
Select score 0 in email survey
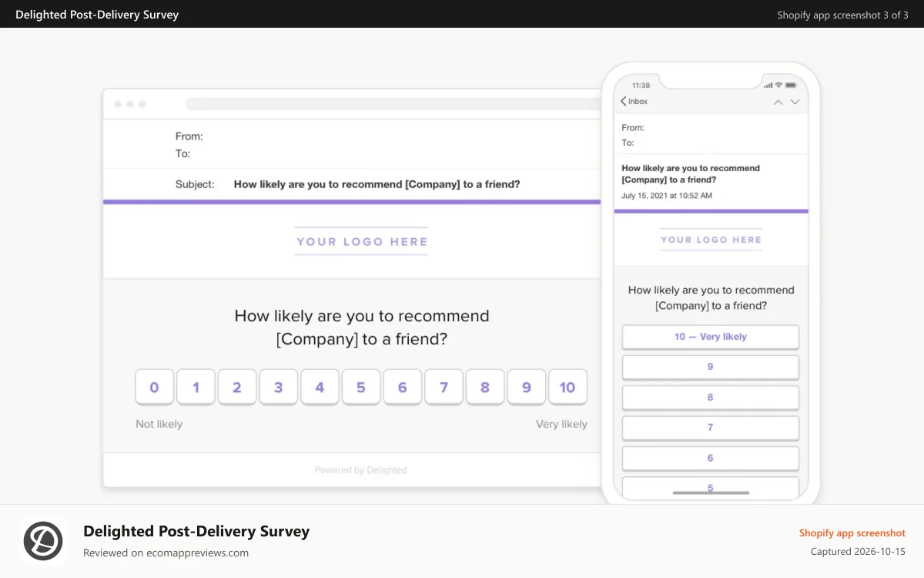click(154, 388)
